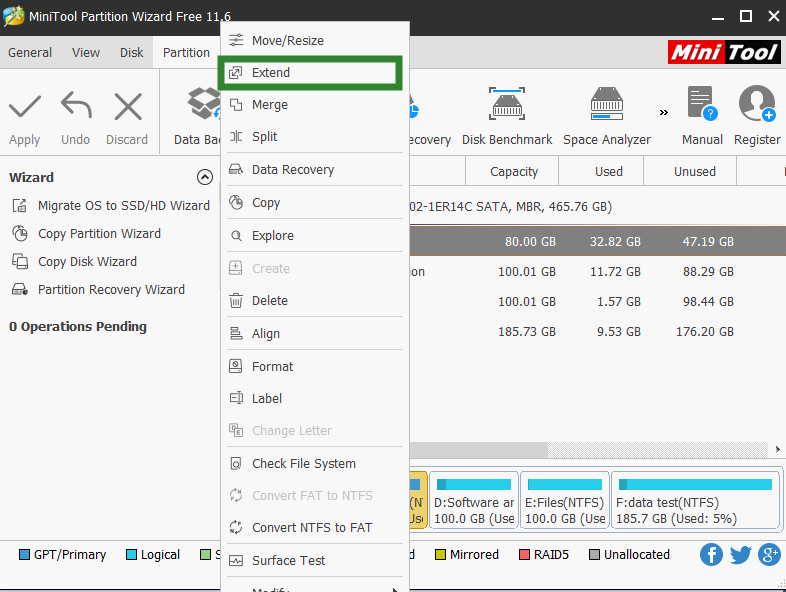
Task: Choose Label from context menu
Action: [315, 399]
